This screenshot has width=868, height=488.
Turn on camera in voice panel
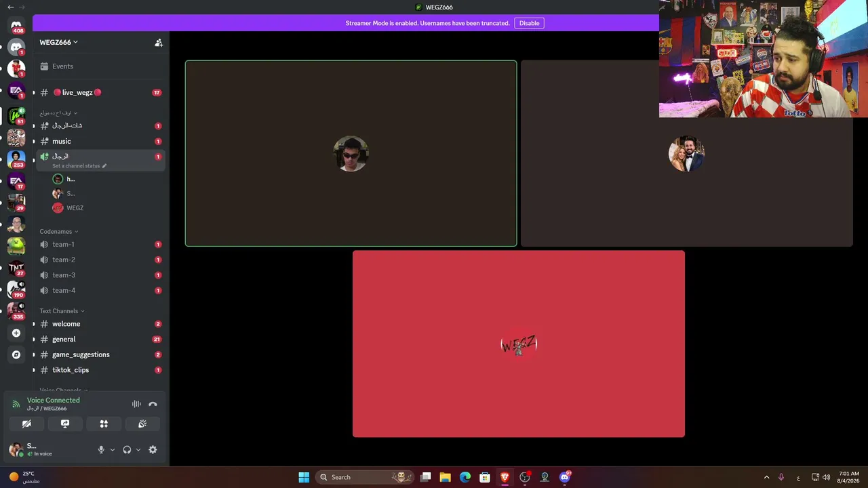[x=26, y=424]
